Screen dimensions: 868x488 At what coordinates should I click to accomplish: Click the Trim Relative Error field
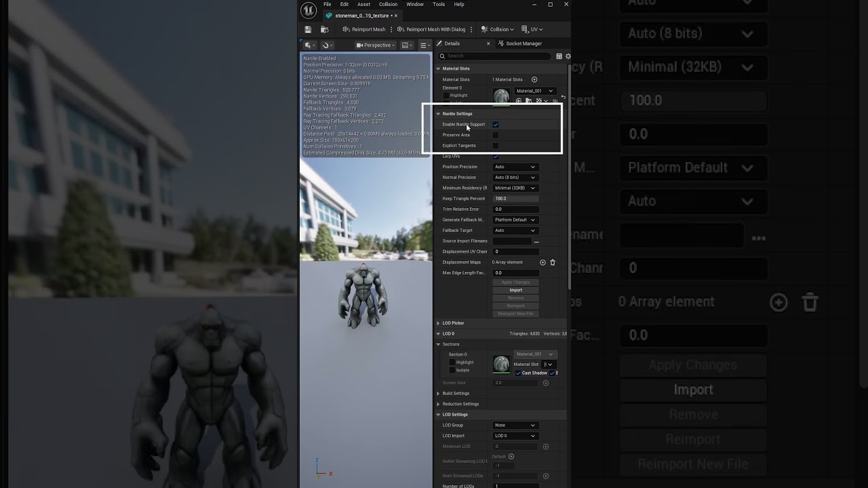coord(515,209)
